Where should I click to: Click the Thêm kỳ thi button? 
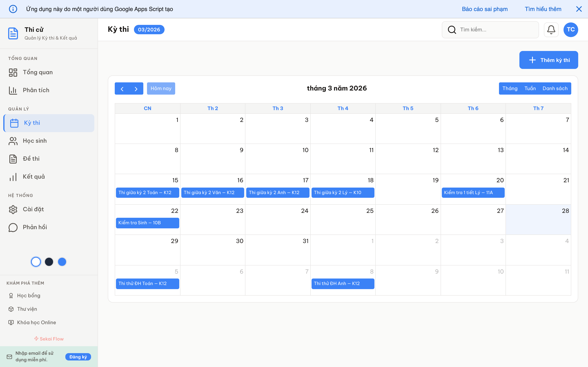549,60
